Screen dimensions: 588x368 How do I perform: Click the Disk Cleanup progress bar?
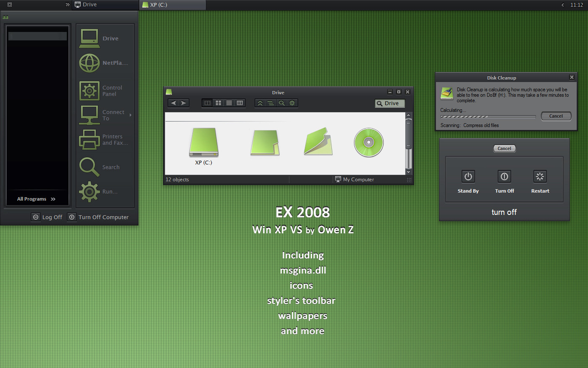(488, 116)
